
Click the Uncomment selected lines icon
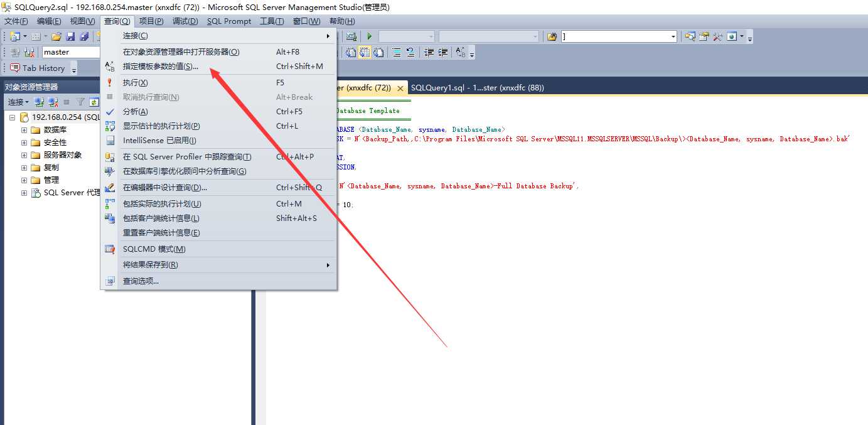410,52
